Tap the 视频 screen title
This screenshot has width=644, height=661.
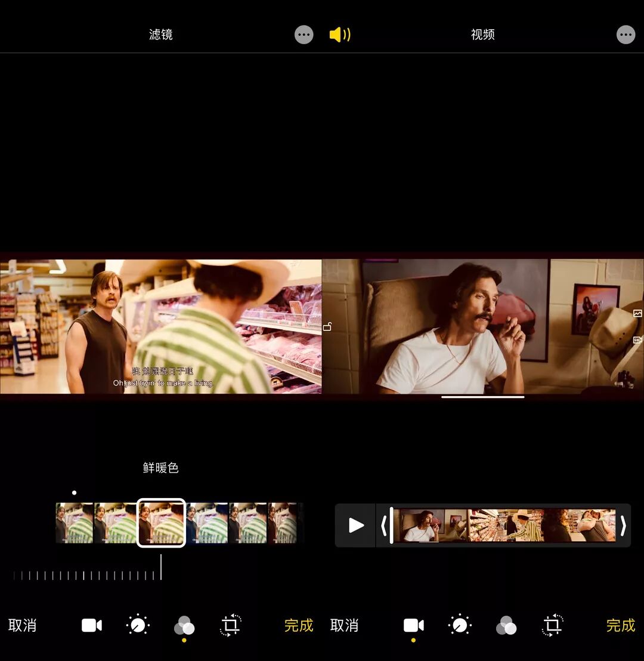click(x=482, y=35)
